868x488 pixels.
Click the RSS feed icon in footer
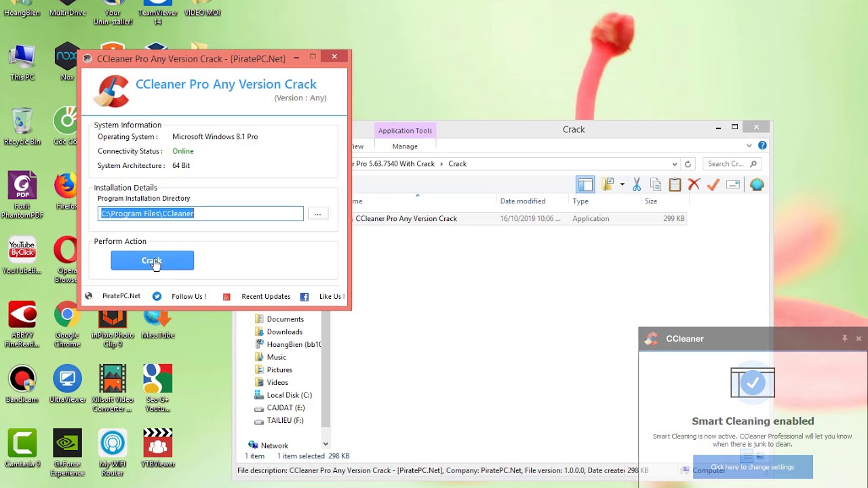pos(226,297)
